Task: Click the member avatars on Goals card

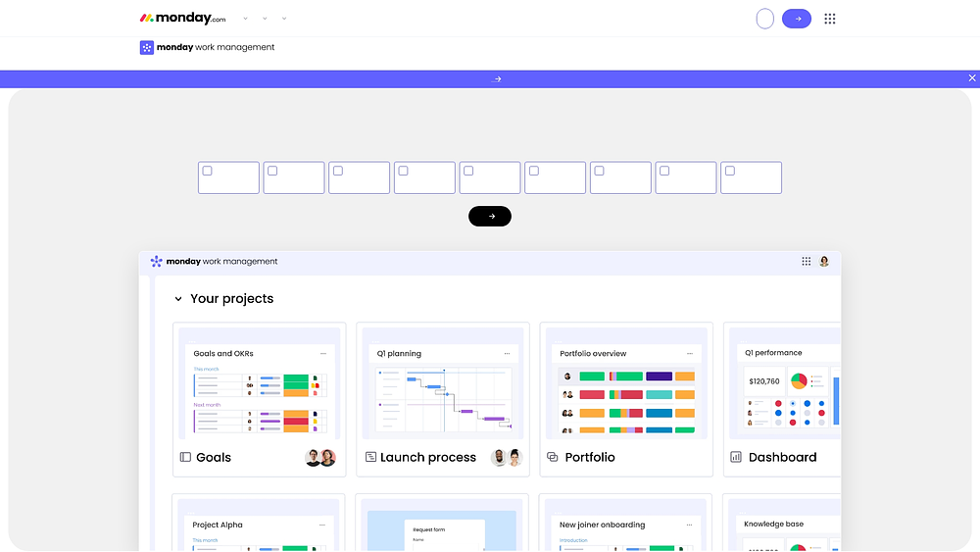Action: point(320,458)
